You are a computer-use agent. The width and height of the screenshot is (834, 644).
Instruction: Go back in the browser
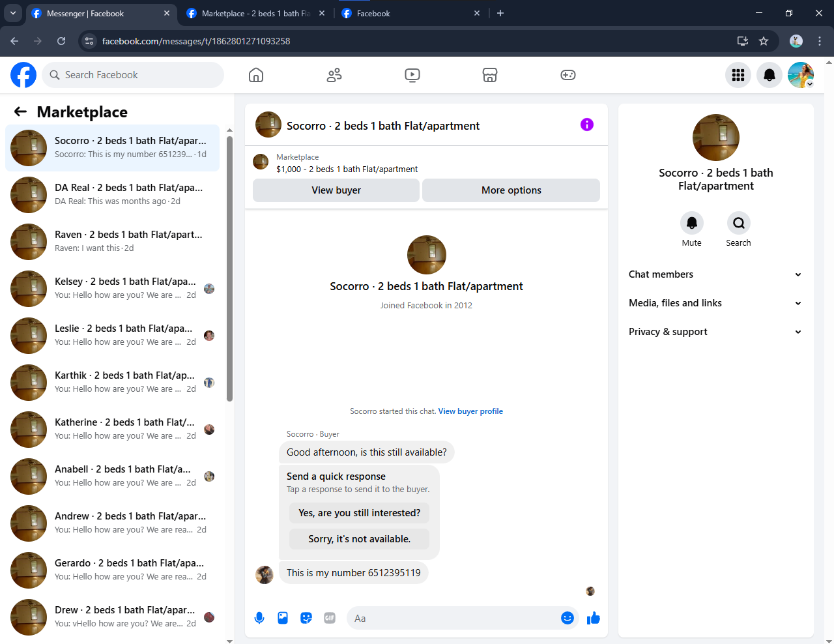point(14,41)
